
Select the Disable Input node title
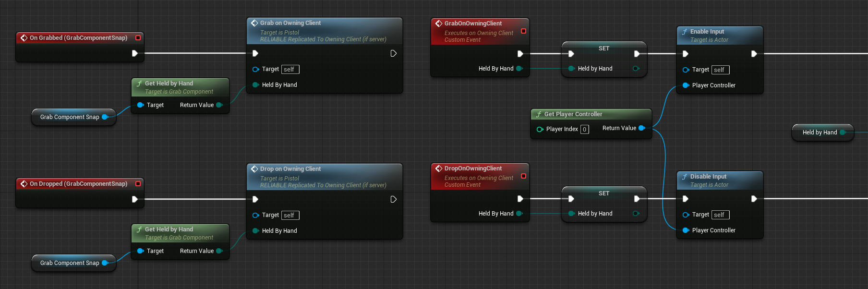(x=708, y=177)
